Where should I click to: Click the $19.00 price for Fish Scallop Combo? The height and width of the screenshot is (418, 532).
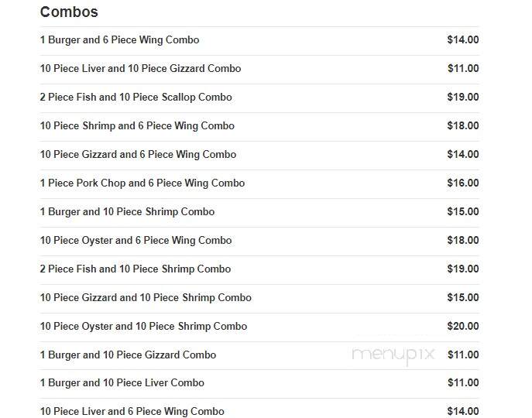(x=463, y=98)
